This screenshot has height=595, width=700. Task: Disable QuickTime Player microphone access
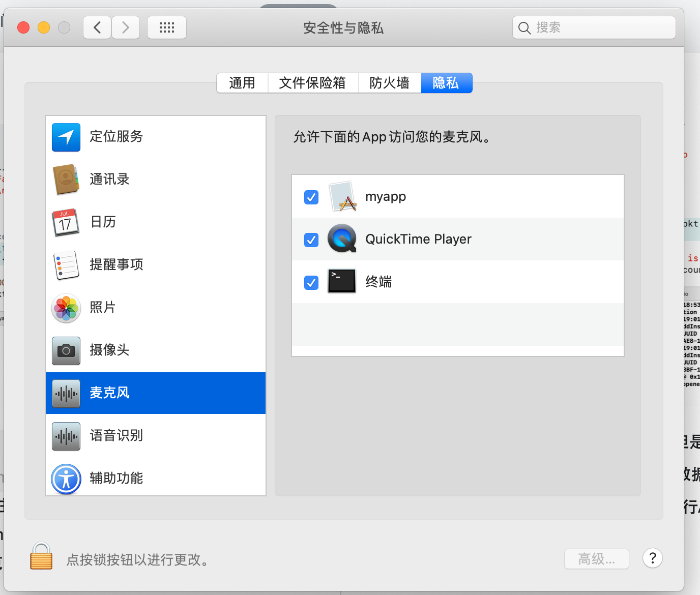pos(311,240)
